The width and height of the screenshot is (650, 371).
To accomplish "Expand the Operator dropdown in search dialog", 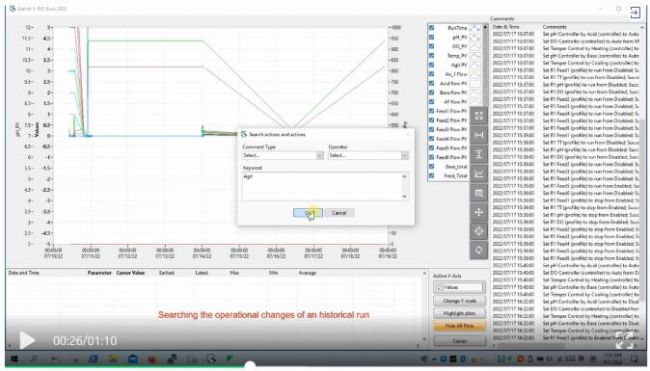I will 369,155.
